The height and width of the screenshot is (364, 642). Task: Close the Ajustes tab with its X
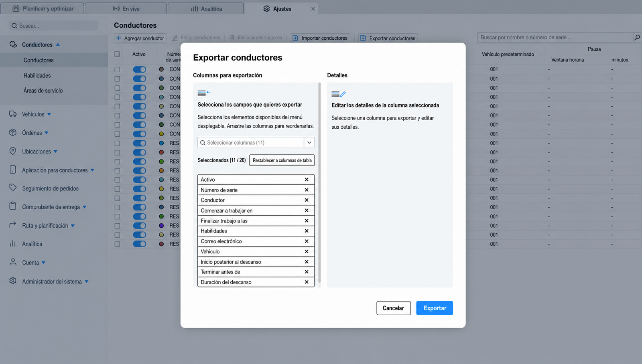[x=313, y=9]
